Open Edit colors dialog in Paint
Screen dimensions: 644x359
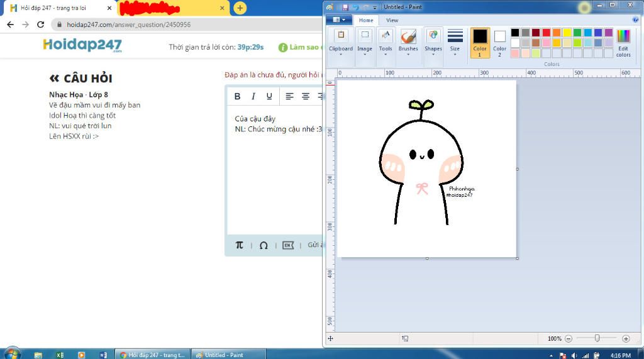pos(623,42)
